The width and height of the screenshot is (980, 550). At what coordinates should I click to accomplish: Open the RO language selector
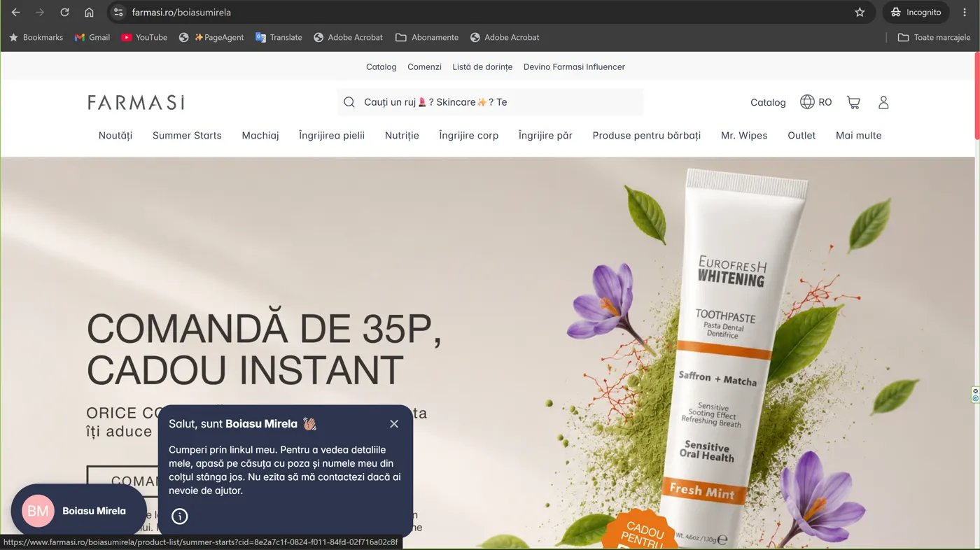(x=816, y=102)
